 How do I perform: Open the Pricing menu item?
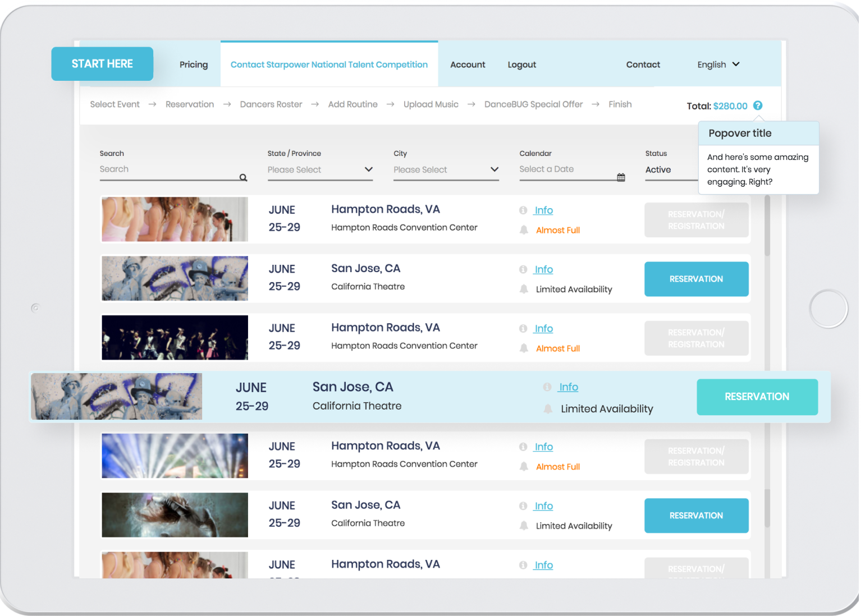point(194,65)
